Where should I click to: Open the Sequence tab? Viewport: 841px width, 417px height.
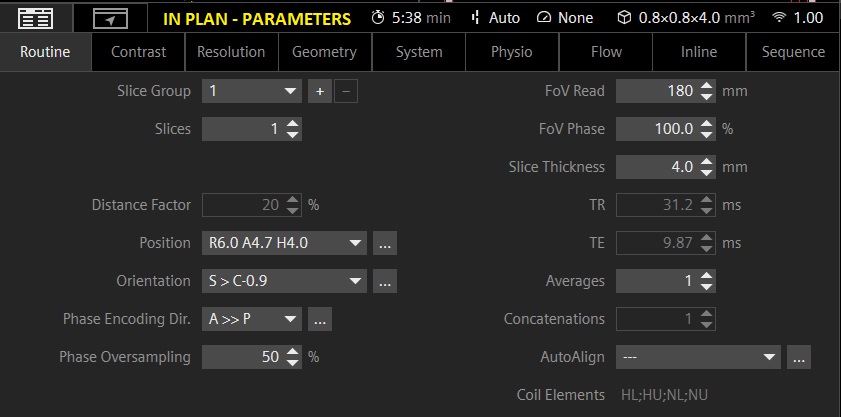[x=793, y=52]
